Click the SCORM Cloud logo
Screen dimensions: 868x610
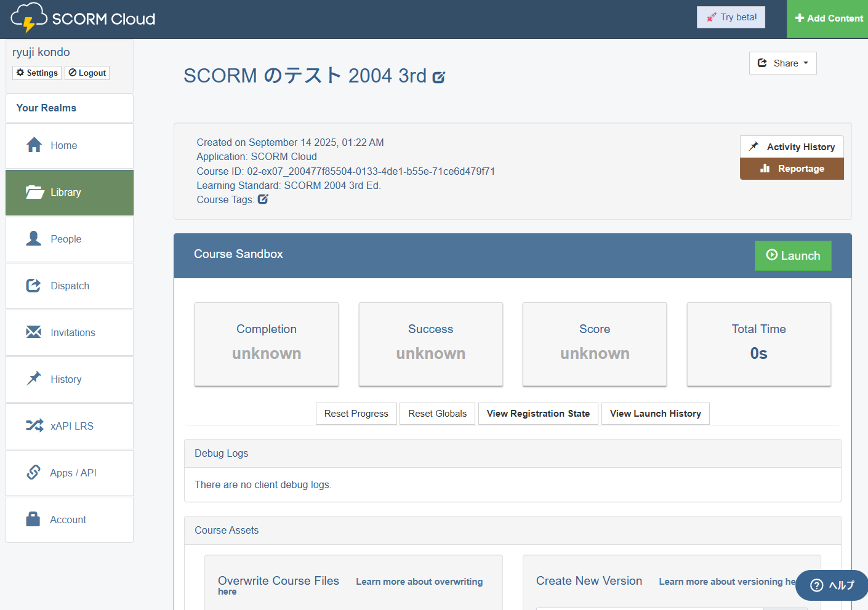[x=83, y=18]
